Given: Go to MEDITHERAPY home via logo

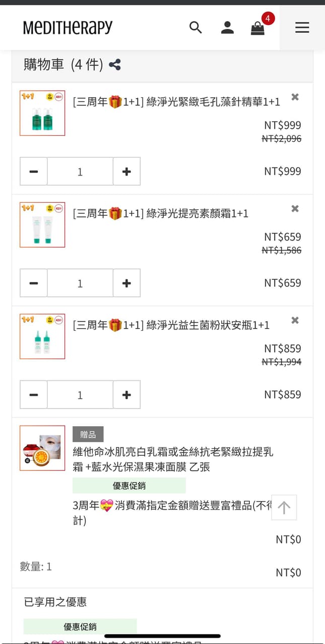Looking at the screenshot, I should pyautogui.click(x=68, y=27).
